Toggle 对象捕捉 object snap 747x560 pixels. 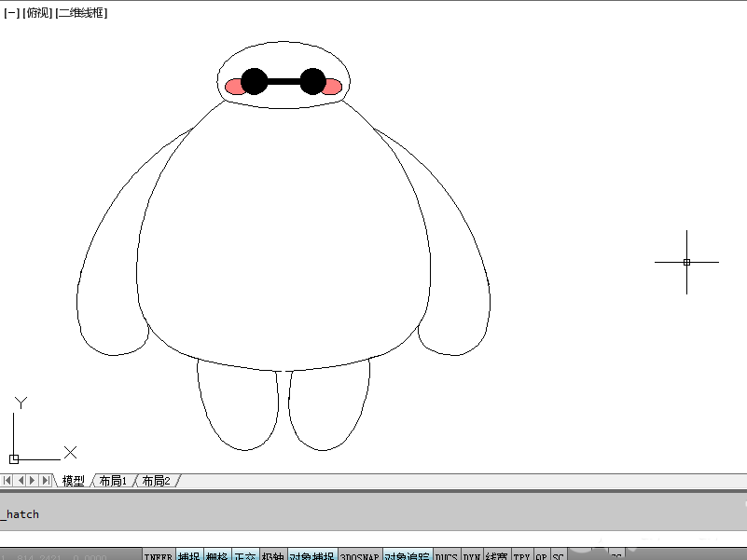(312, 555)
